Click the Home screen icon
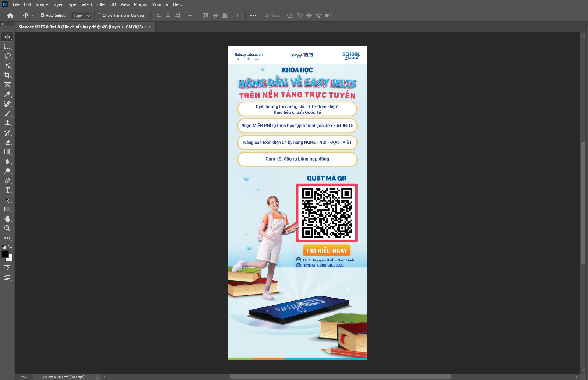This screenshot has width=588, height=380. [x=10, y=15]
